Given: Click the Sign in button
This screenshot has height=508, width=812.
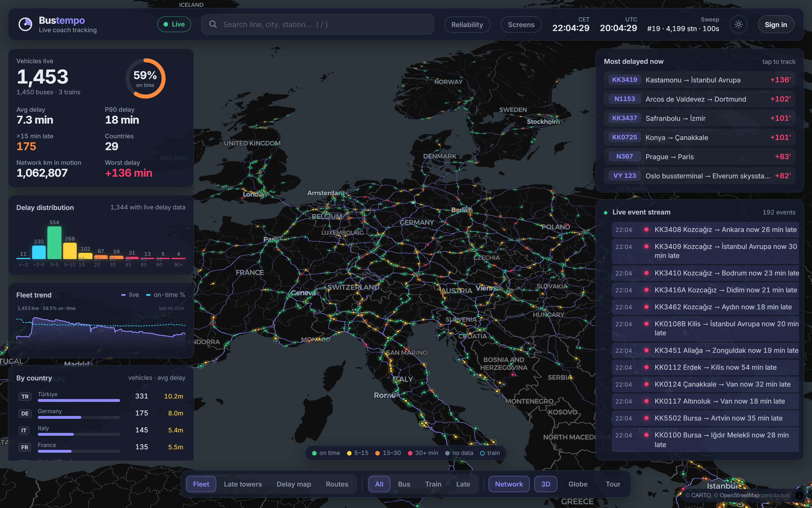Looking at the screenshot, I should pyautogui.click(x=776, y=25).
